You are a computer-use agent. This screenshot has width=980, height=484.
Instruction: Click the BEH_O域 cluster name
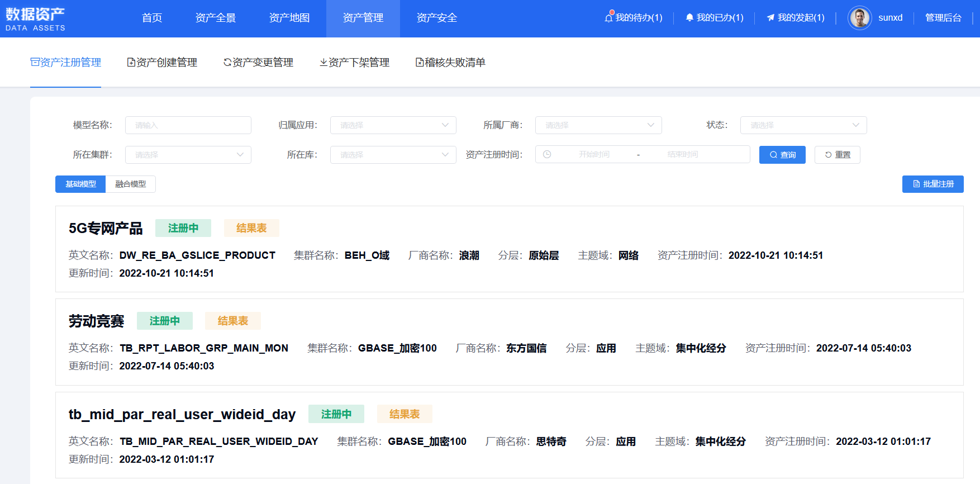pyautogui.click(x=367, y=255)
